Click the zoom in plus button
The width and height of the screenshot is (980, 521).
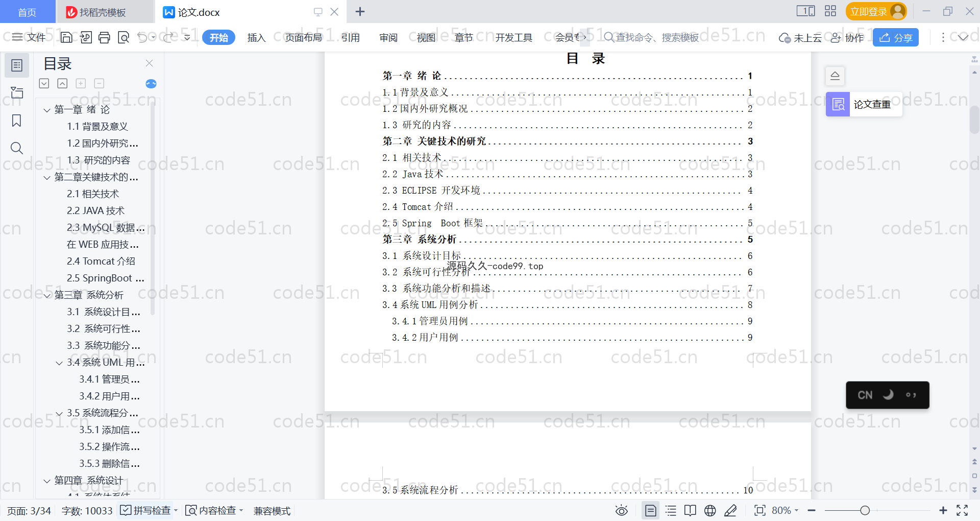click(943, 510)
